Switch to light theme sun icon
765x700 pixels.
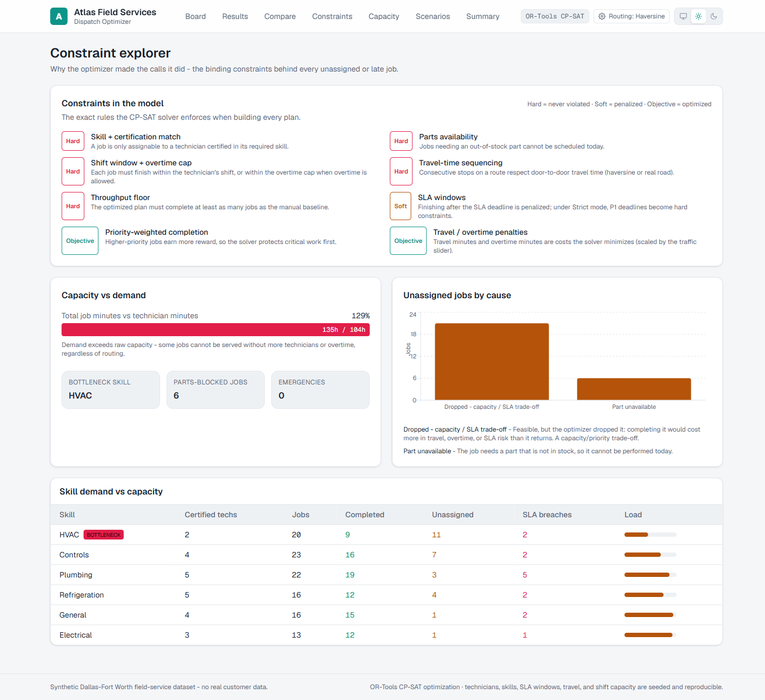699,16
